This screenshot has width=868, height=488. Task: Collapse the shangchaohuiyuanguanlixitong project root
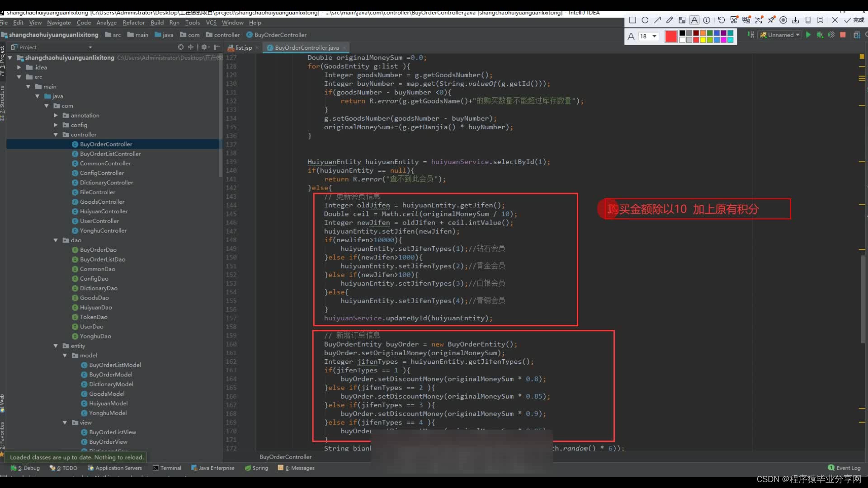9,58
